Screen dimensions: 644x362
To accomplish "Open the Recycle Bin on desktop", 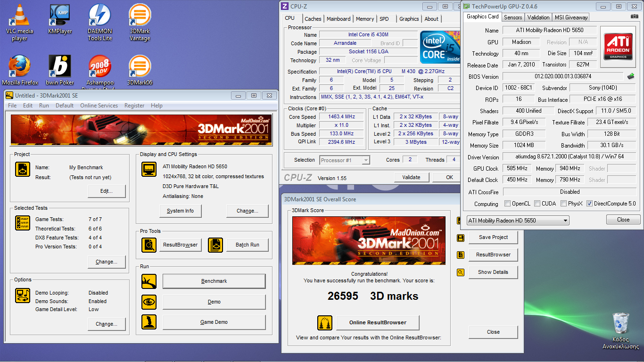I will click(x=620, y=330).
